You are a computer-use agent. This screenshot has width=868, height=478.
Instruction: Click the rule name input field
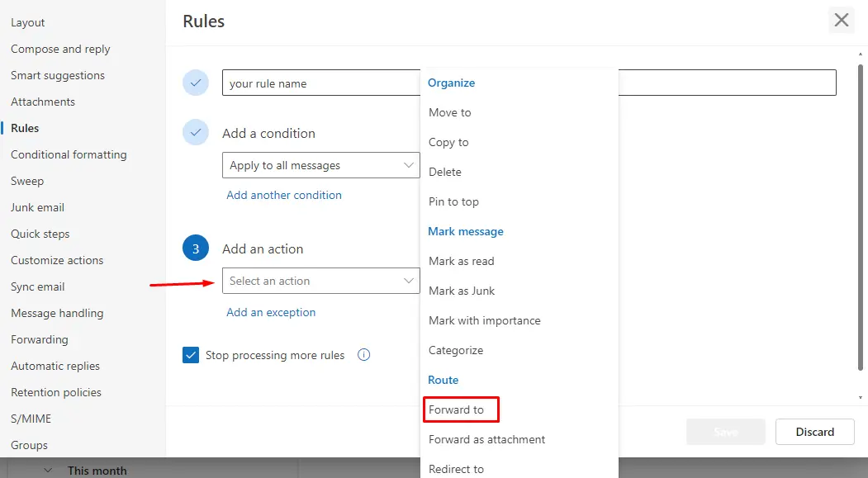coord(529,83)
